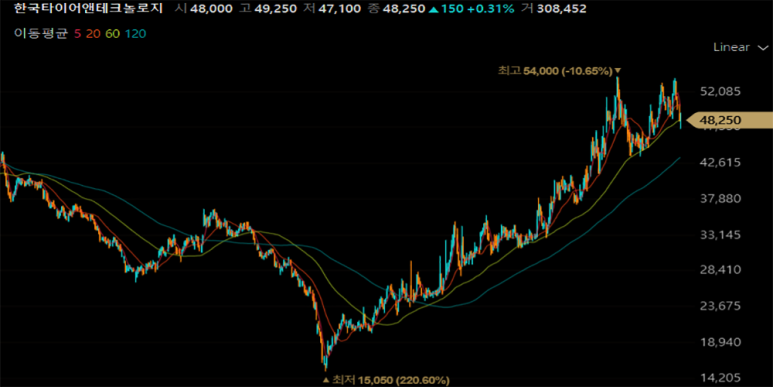This screenshot has height=387, width=773.
Task: Select the 5-day moving average label
Action: click(77, 34)
